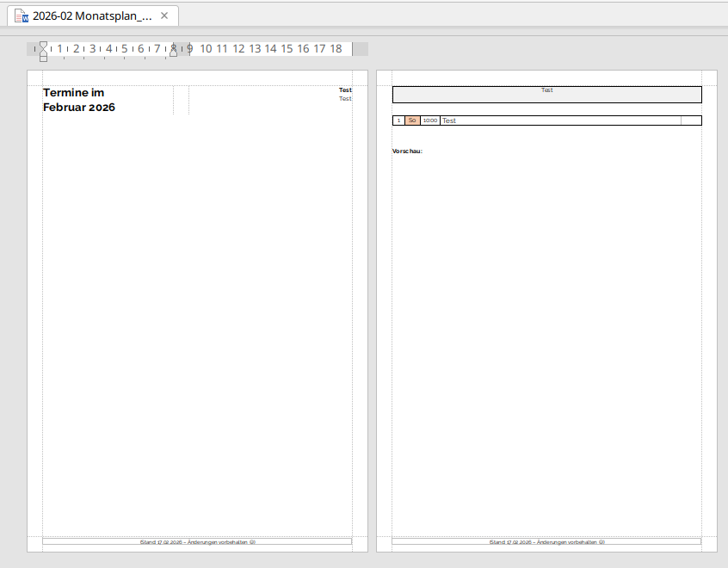The image size is (728, 568).
Task: Select the 2026-02 Monatsplan document tab
Action: 92,15
